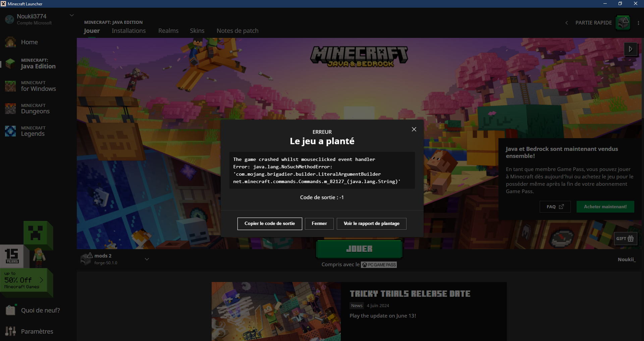Click the Fermer button
Screen dimensions: 644x341
319,224
